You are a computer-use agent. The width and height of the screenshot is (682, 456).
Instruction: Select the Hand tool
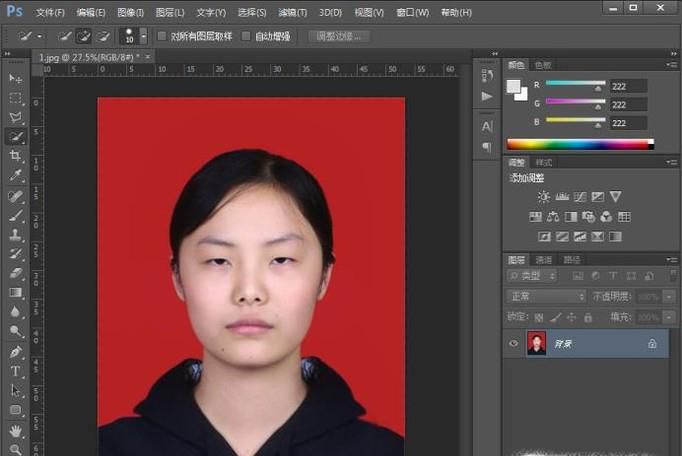point(16,430)
